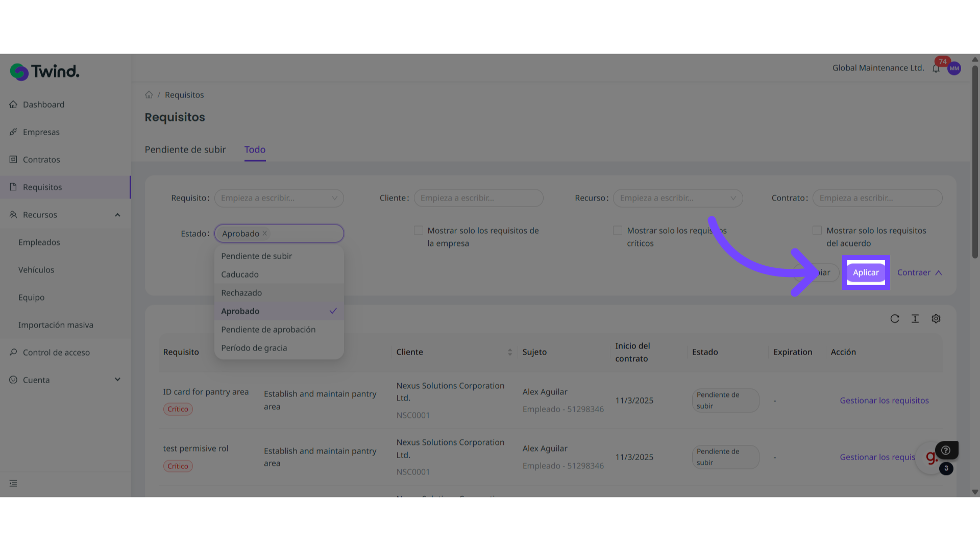This screenshot has width=980, height=551.
Task: Select Rechazado in Estado list
Action: click(241, 293)
